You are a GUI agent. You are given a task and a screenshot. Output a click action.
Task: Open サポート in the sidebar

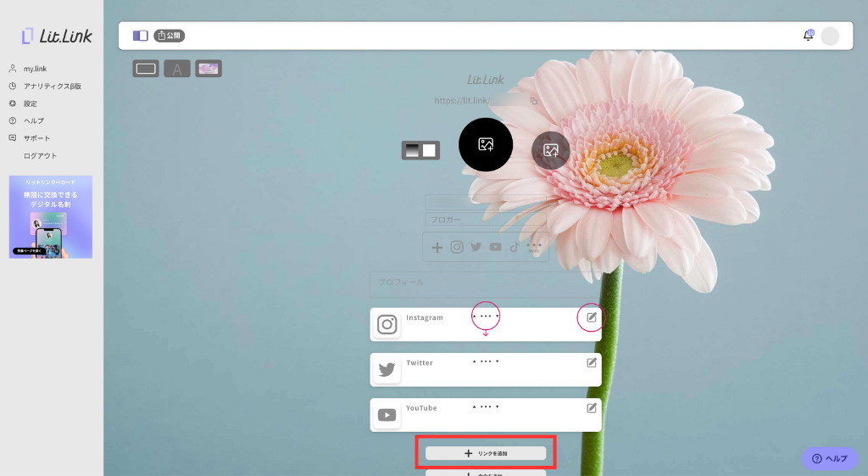point(36,138)
